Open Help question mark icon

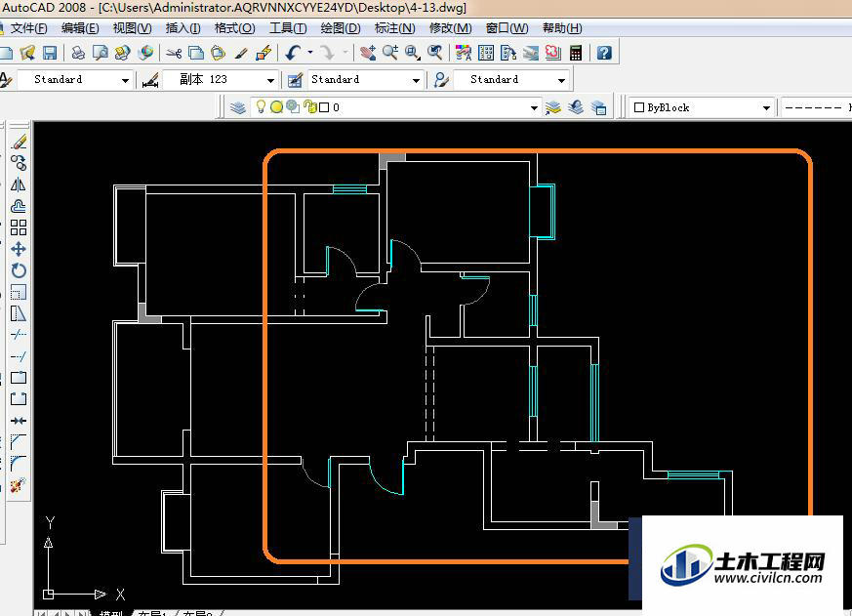604,53
